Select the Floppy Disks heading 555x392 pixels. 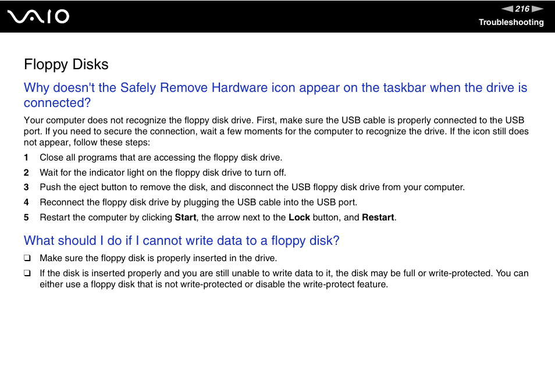coord(66,65)
